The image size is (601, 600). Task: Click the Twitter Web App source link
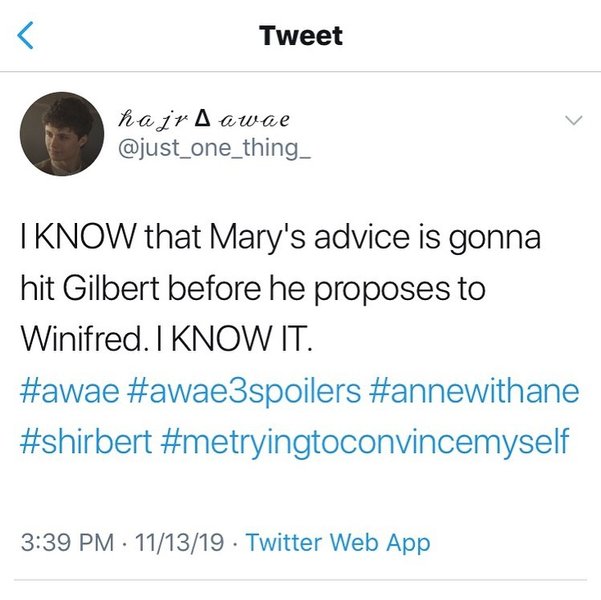point(337,543)
